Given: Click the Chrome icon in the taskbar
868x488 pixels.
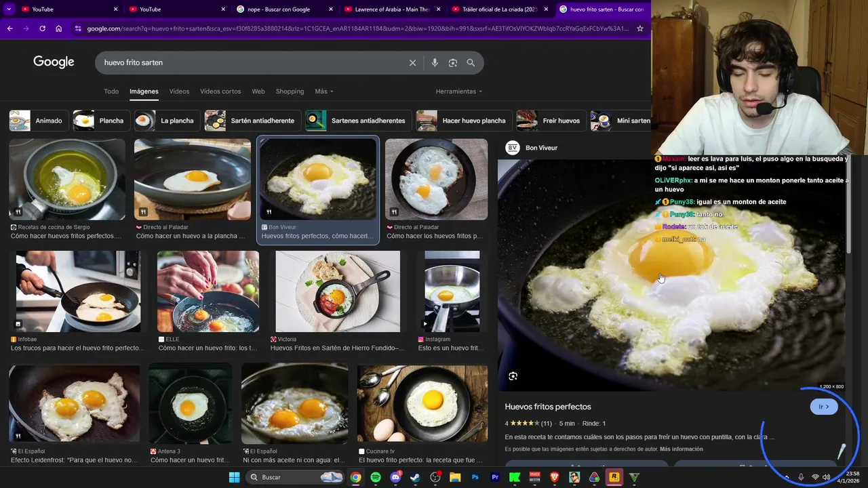Looking at the screenshot, I should [355, 477].
